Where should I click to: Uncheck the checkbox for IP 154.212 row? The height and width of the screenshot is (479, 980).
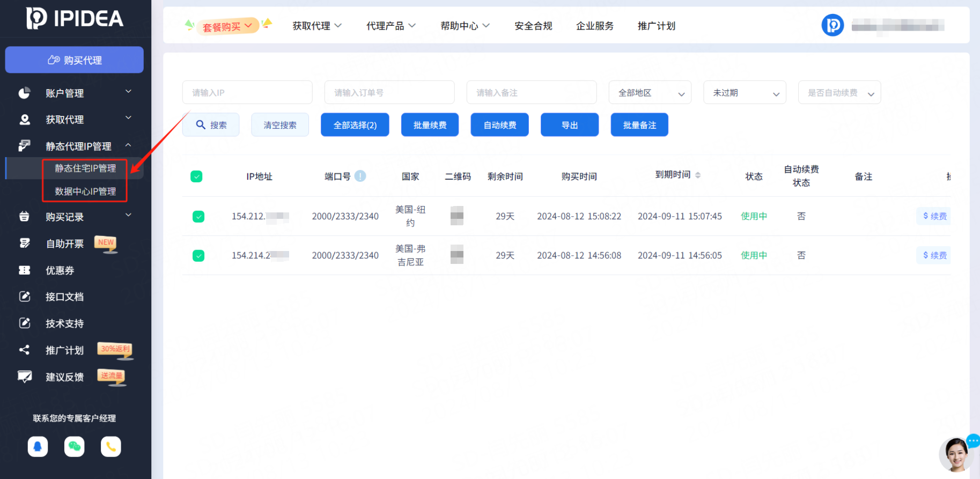[x=198, y=216]
